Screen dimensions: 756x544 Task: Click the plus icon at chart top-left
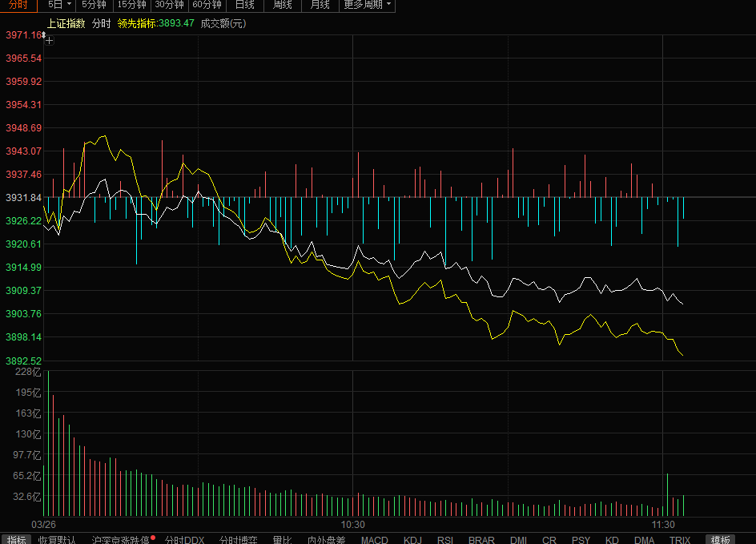click(49, 40)
